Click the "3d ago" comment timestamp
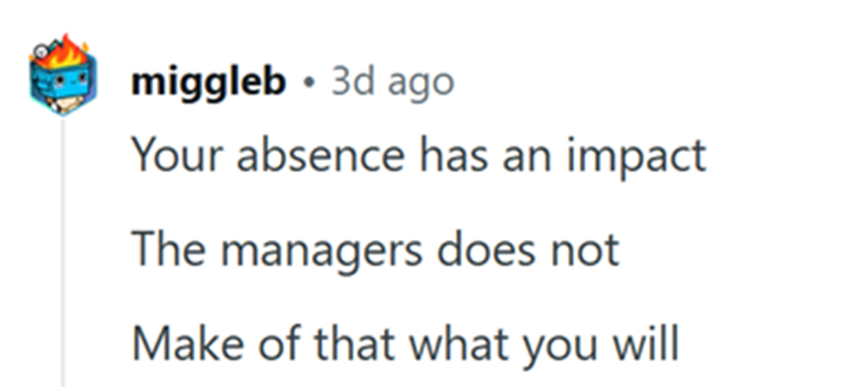Screen dimensions: 868x387 click(x=393, y=83)
